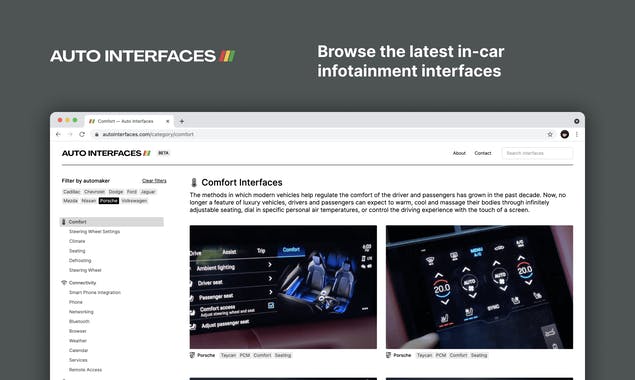Toggle the Chevrolet automaker filter
Screen dimensions: 635x380
(x=94, y=192)
